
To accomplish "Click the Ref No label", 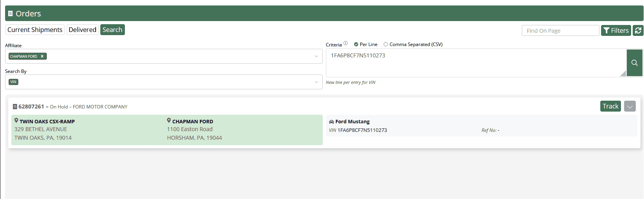I will click(489, 130).
